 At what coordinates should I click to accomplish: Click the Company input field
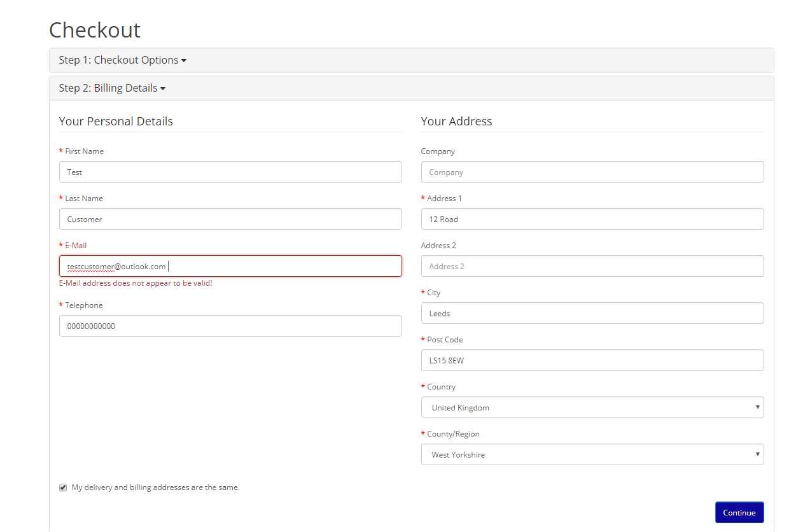click(592, 172)
